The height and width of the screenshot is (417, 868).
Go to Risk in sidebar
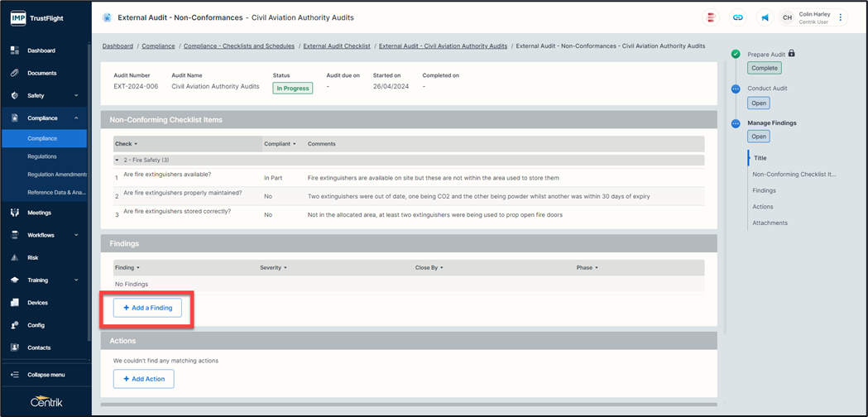[33, 257]
